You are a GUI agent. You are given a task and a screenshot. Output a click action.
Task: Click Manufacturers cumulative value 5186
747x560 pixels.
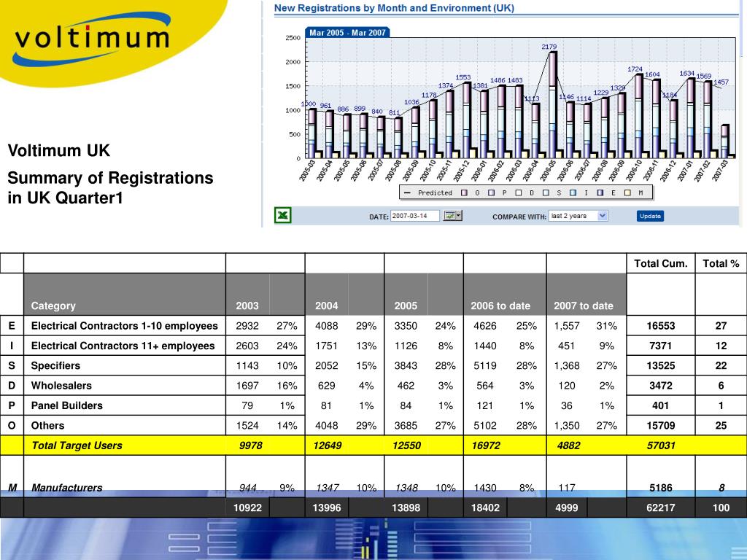click(661, 488)
